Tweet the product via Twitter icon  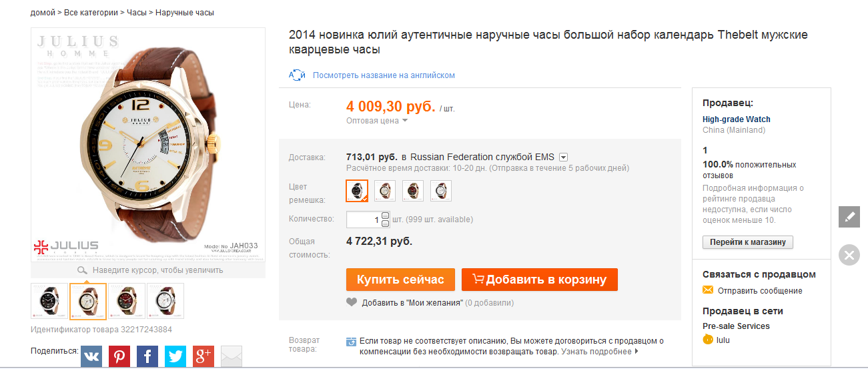[175, 356]
